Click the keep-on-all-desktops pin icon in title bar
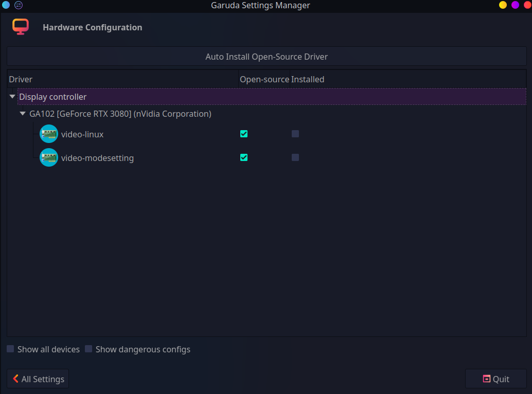 click(19, 5)
